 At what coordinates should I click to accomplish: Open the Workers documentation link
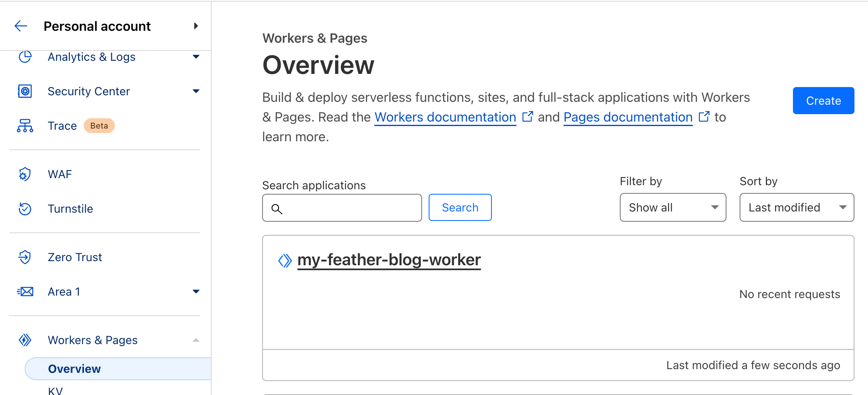point(445,117)
